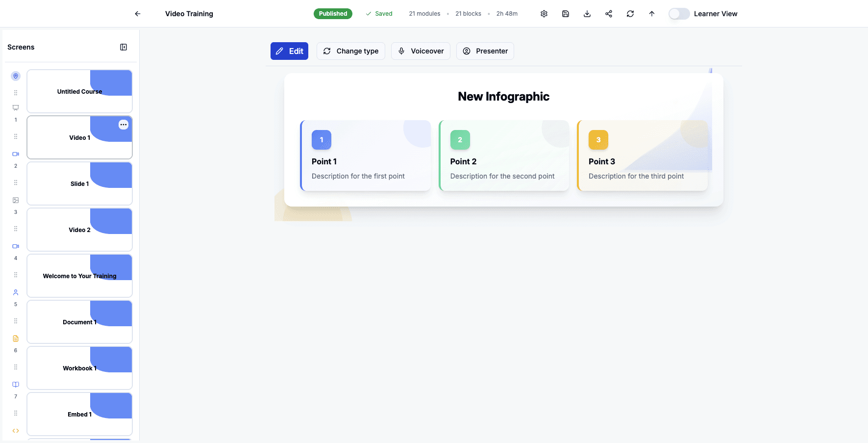Click the '21 modules' count
Screen dimensions: 868x443
point(424,14)
